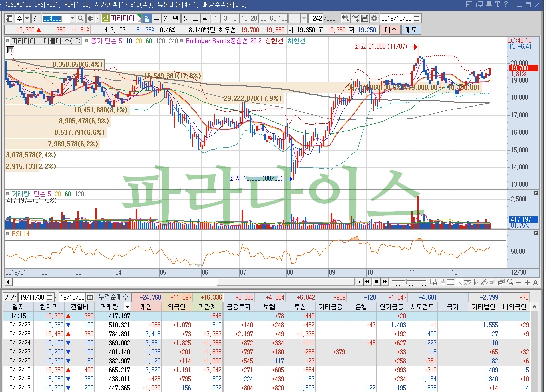This screenshot has width=546, height=392.
Task: Click the 3D bar chart icon
Action: click(493, 282)
